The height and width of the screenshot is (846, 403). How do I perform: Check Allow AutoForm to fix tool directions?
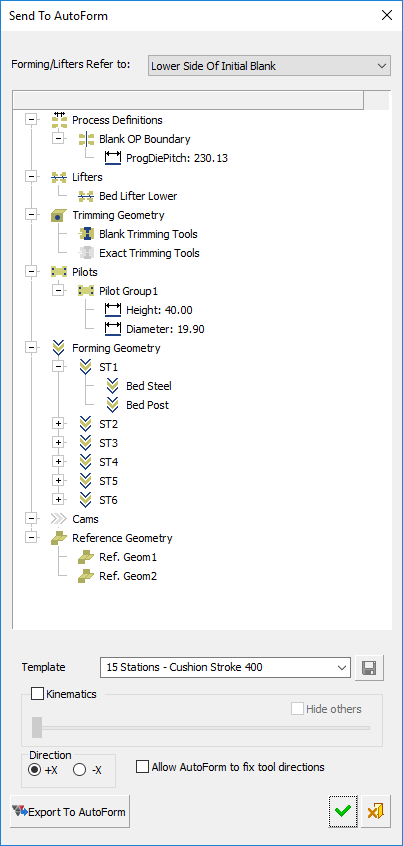tap(142, 767)
